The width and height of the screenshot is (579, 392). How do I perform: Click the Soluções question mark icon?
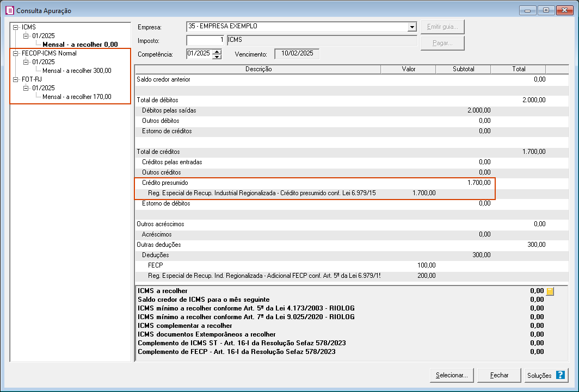click(x=560, y=375)
